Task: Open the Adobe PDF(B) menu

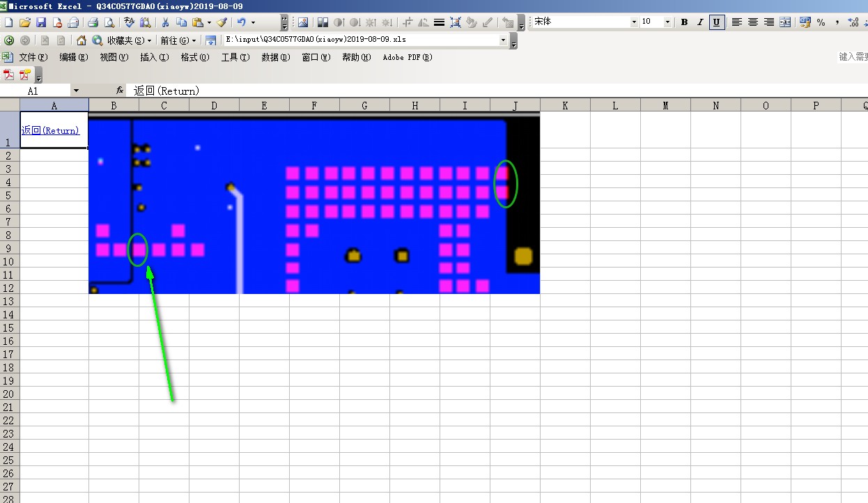Action: coord(408,57)
